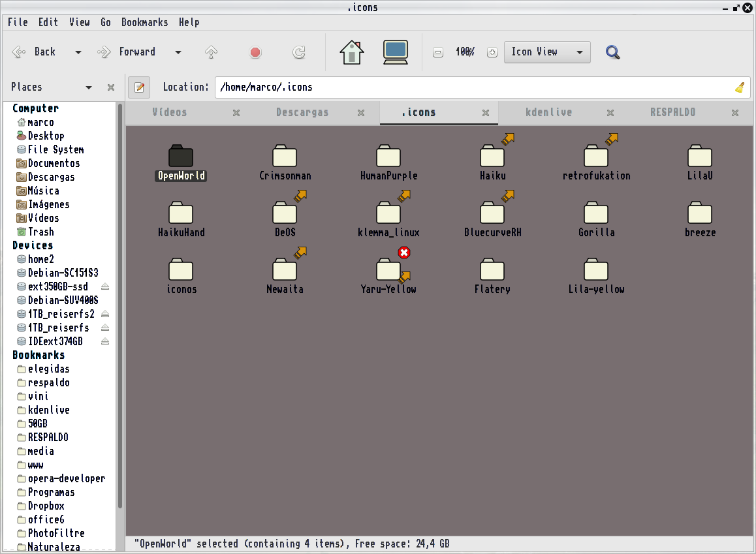Select the Haiku linked folder
This screenshot has width=756, height=554.
pyautogui.click(x=492, y=163)
